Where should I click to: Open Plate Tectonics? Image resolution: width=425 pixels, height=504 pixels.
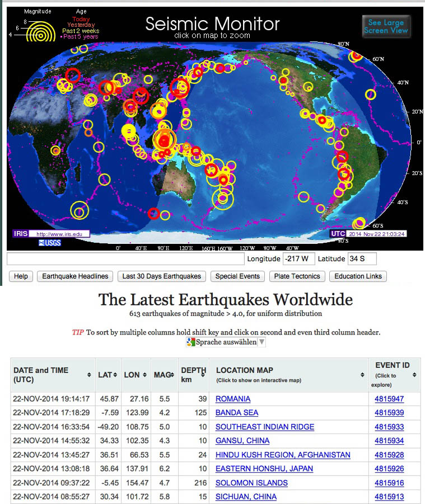[297, 276]
